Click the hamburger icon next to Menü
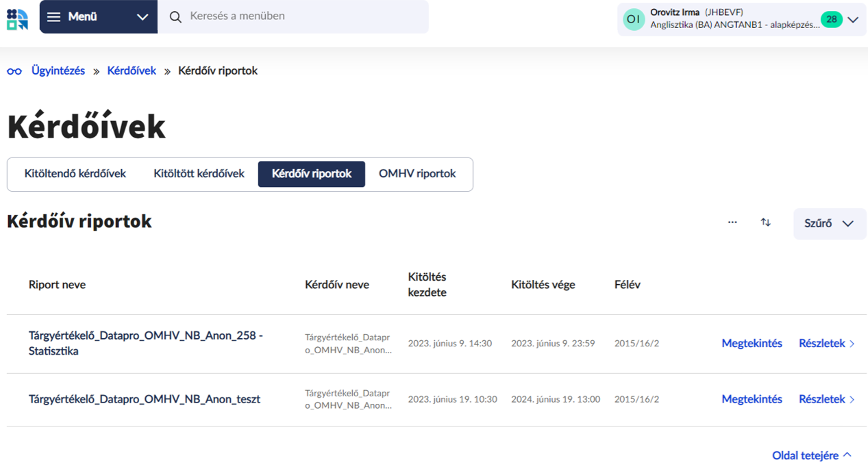 pos(54,17)
